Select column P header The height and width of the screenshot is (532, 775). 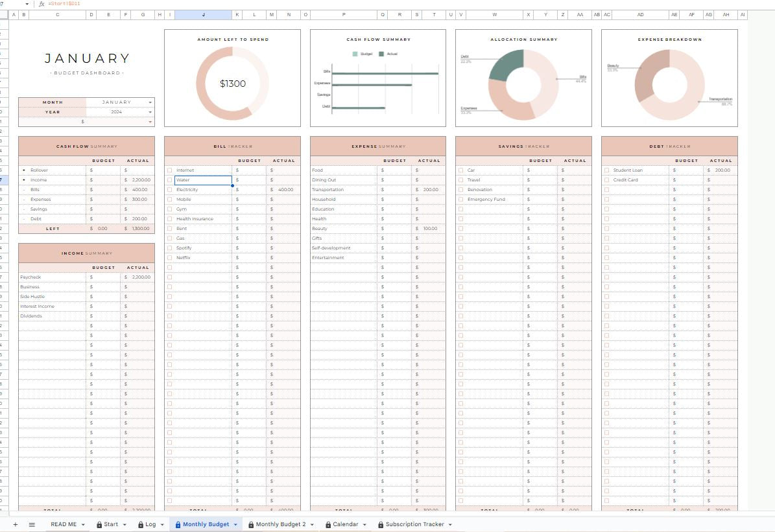point(344,15)
